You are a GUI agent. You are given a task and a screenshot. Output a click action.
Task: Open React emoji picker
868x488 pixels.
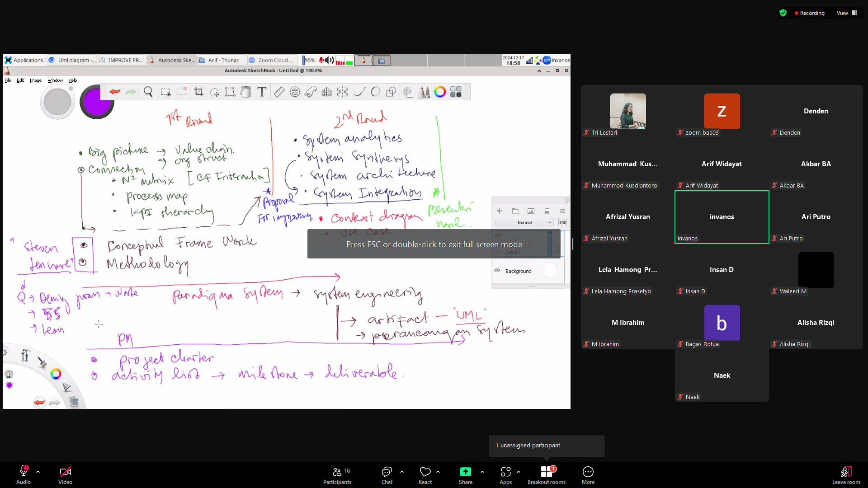(x=425, y=475)
